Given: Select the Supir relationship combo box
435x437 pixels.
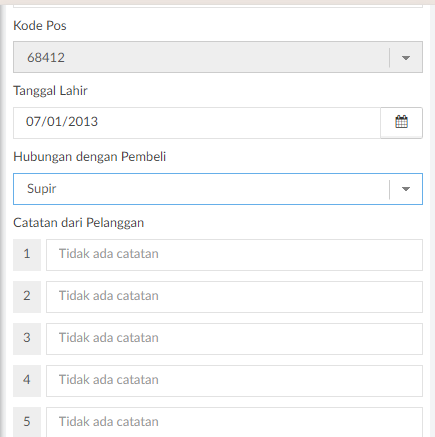Looking at the screenshot, I should click(x=218, y=189).
